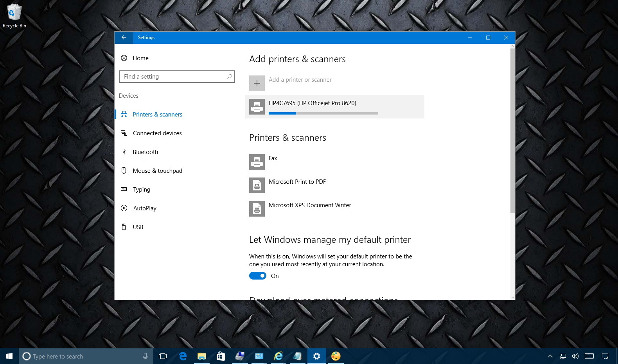Select the Microsoft Print to PDF icon
The width and height of the screenshot is (618, 364).
click(257, 185)
